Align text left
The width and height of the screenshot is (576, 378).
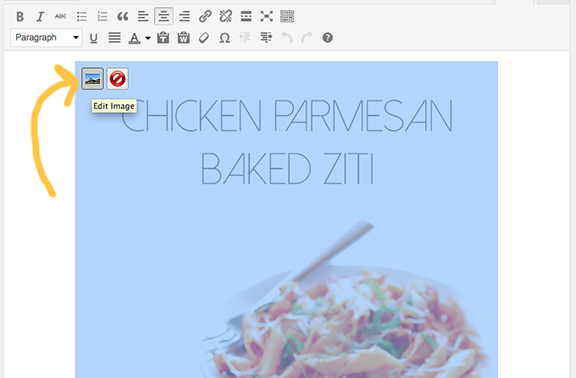(x=143, y=17)
